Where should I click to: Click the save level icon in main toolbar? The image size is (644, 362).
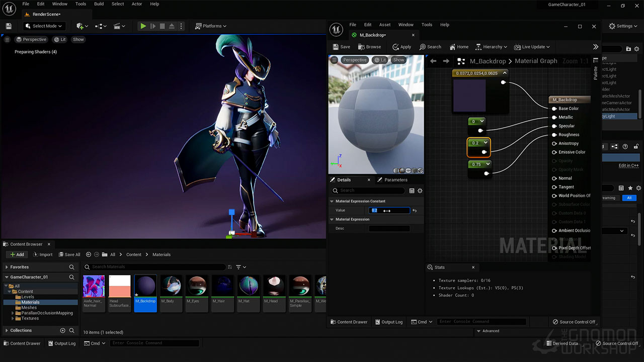coord(9,26)
